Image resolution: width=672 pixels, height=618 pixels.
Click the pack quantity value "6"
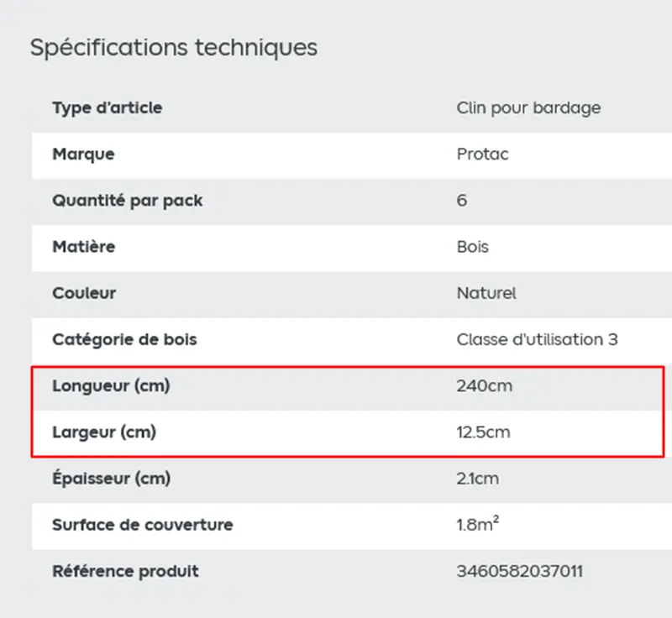click(x=462, y=201)
